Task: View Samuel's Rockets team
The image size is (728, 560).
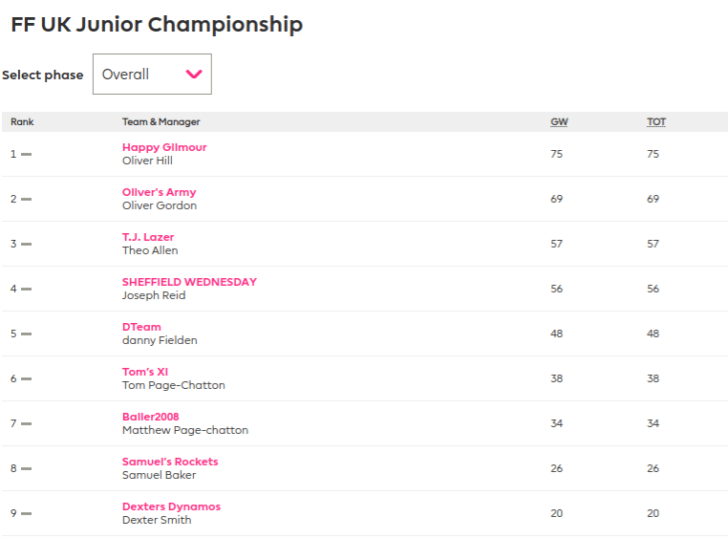Action: [170, 462]
